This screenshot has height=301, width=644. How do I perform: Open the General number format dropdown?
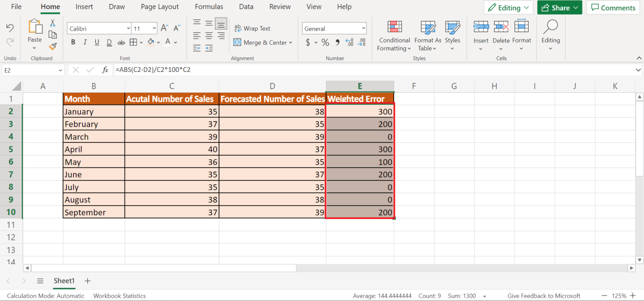pos(364,28)
